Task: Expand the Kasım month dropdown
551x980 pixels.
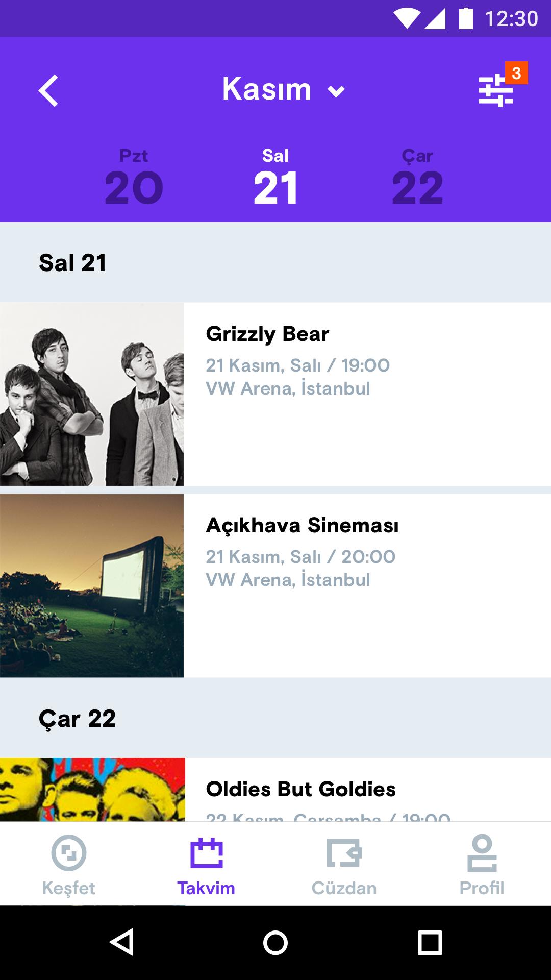Action: coord(284,89)
